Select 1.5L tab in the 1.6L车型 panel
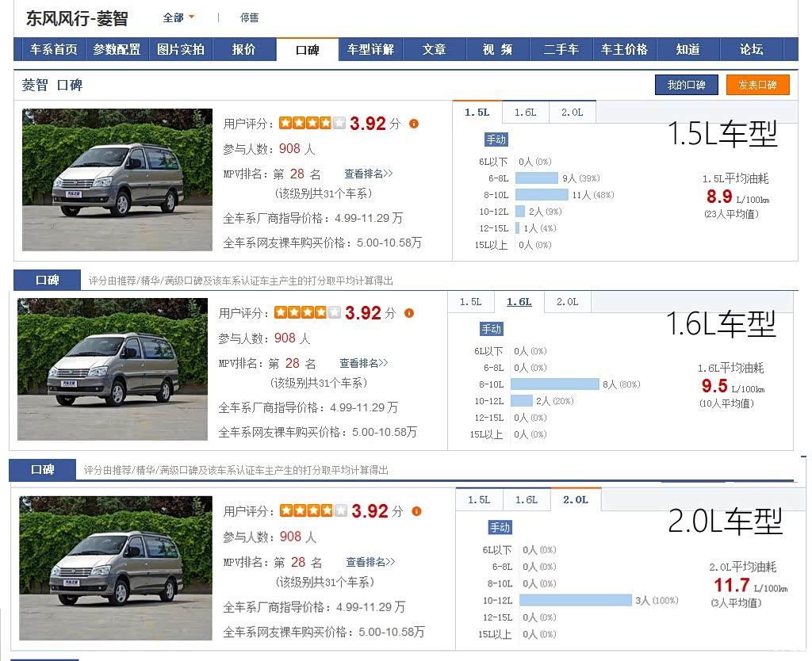 click(471, 302)
